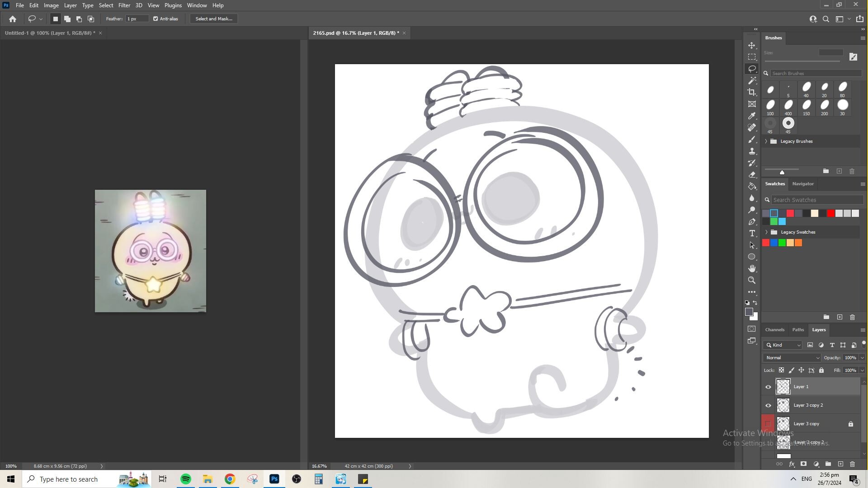
Task: Click Delete layer trash icon
Action: point(853,464)
